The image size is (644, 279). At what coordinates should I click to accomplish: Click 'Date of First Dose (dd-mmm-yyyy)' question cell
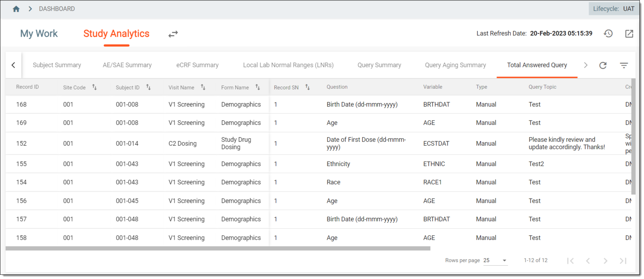pos(366,143)
